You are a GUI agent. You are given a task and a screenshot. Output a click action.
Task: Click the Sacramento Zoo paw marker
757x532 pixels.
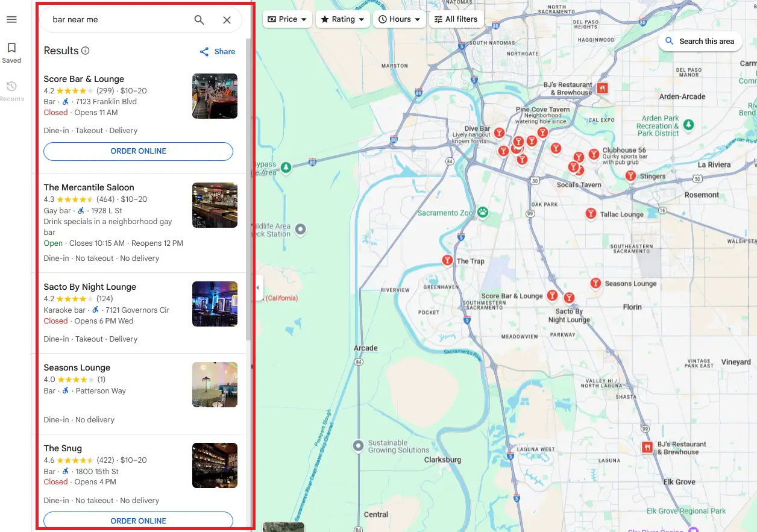[x=483, y=212]
